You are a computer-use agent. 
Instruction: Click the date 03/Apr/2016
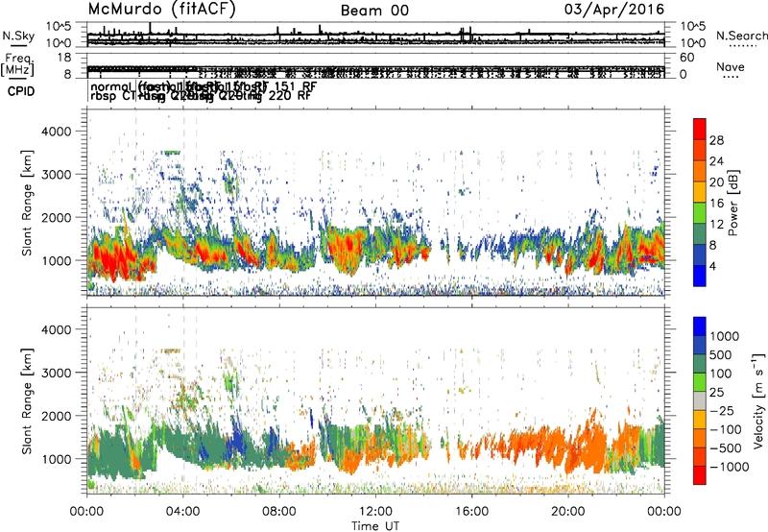614,10
